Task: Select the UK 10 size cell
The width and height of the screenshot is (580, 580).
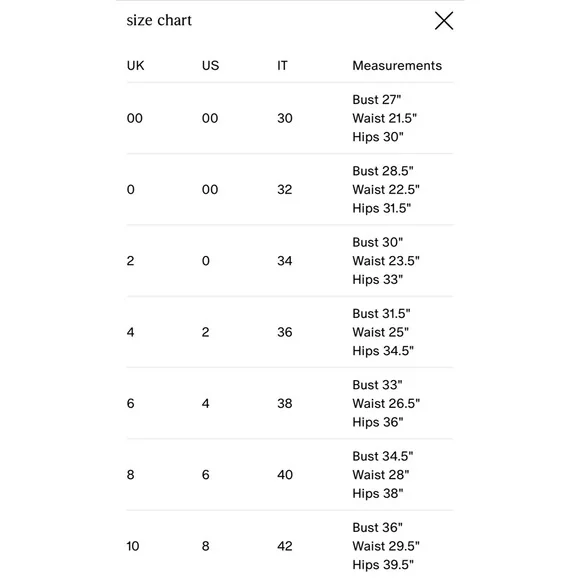Action: click(x=133, y=546)
